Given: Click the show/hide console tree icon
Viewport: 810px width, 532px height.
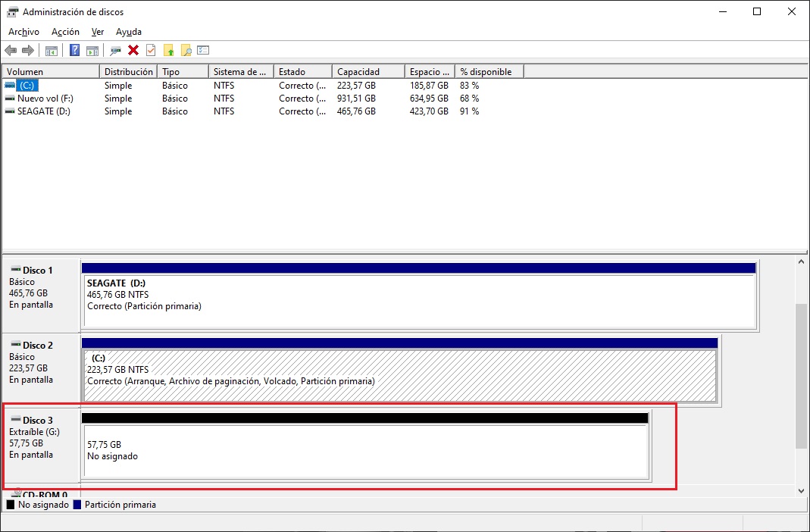Looking at the screenshot, I should 52,51.
